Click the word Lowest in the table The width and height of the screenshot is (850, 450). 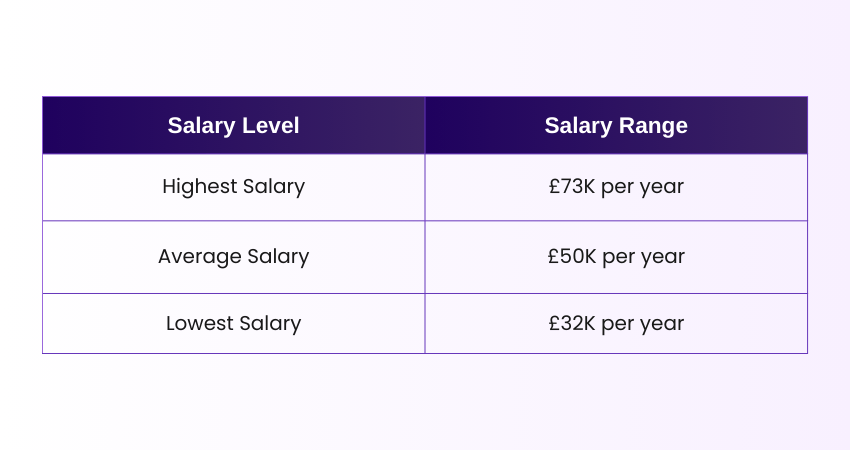click(200, 323)
